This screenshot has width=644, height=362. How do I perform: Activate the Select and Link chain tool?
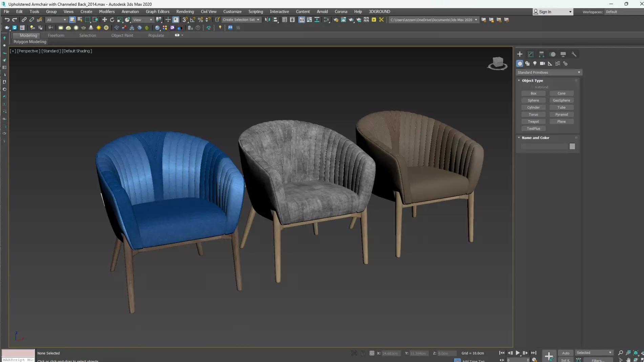[x=24, y=20]
